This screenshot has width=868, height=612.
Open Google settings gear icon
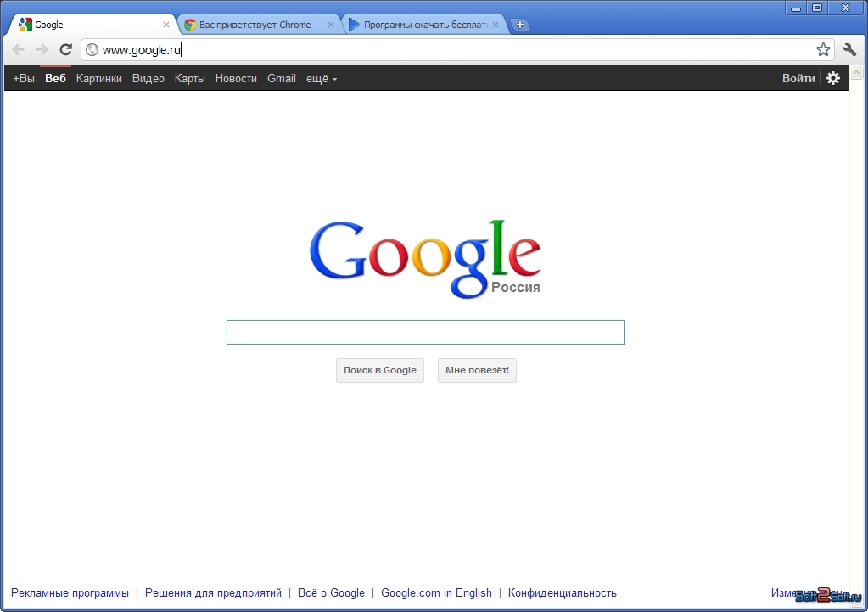coord(833,78)
